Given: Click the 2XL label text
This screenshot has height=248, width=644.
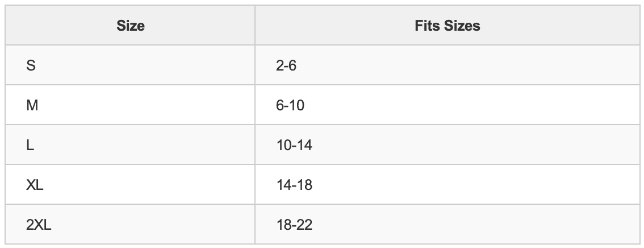Looking at the screenshot, I should coord(39,225).
